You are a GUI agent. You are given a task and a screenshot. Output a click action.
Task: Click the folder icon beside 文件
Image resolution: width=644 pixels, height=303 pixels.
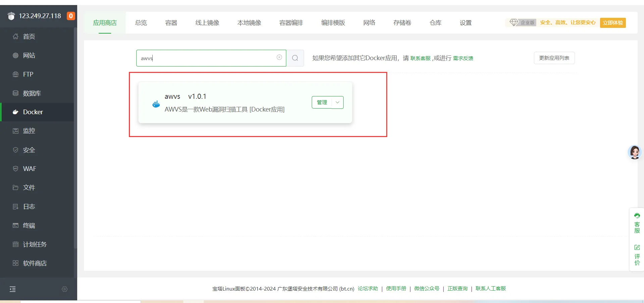(x=15, y=187)
